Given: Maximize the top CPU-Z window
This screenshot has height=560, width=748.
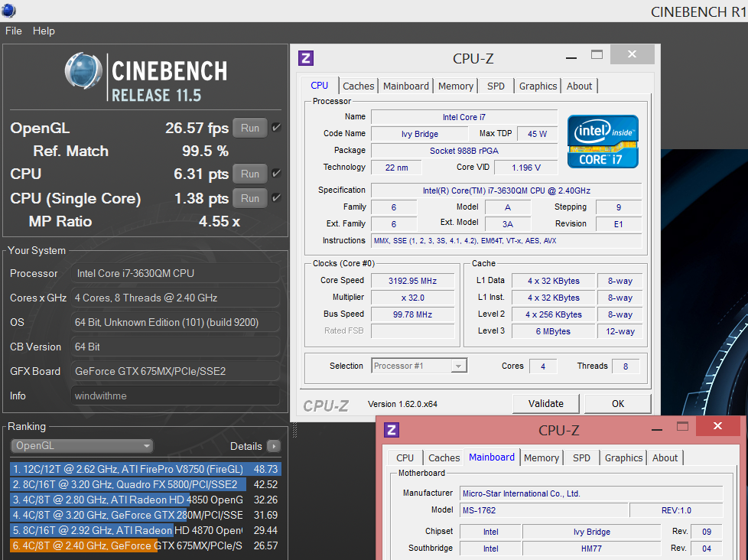Looking at the screenshot, I should click(x=597, y=55).
